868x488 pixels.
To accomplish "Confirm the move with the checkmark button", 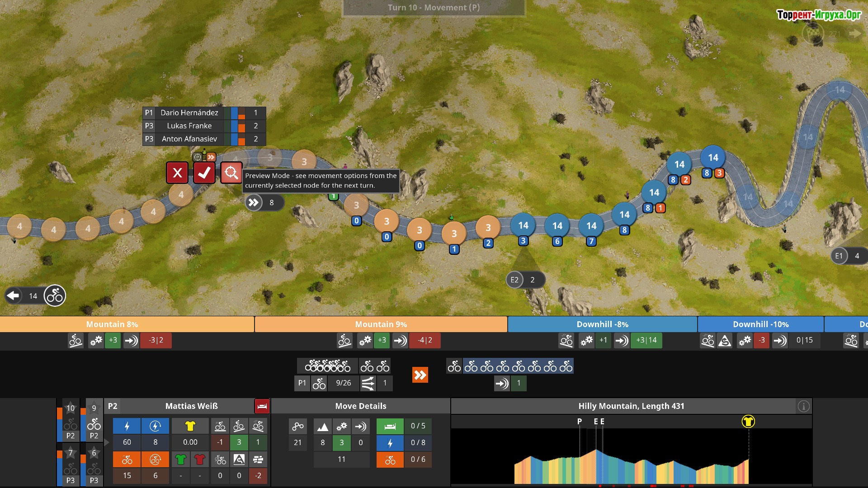I will pos(204,173).
